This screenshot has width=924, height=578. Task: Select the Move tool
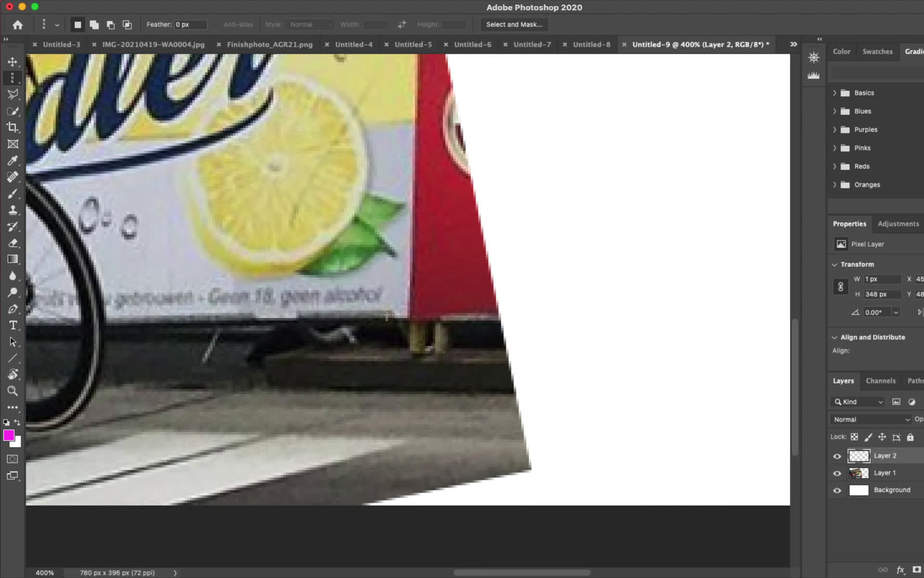pos(13,62)
